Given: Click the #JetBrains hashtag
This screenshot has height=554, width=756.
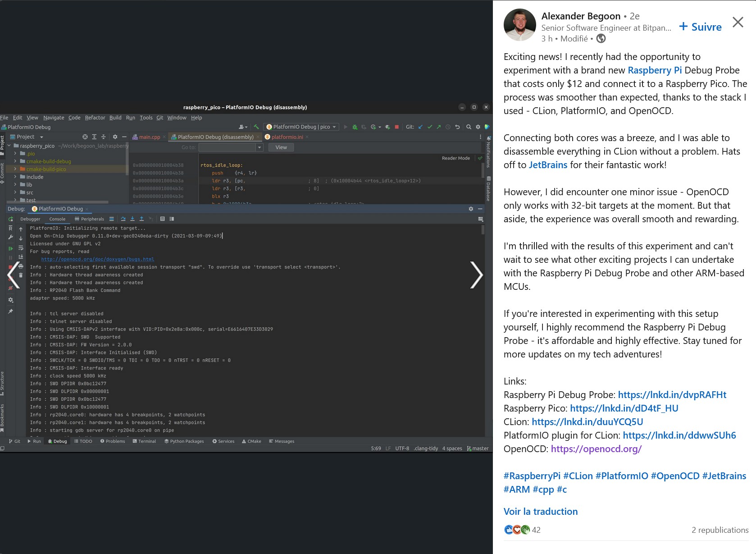Looking at the screenshot, I should 724,476.
